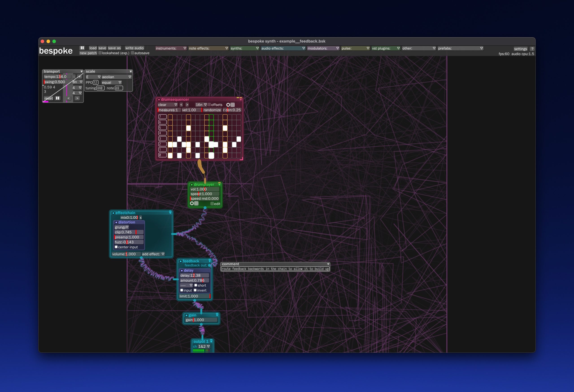This screenshot has width=574, height=392.
Task: Open the synths menu
Action: [x=245, y=48]
